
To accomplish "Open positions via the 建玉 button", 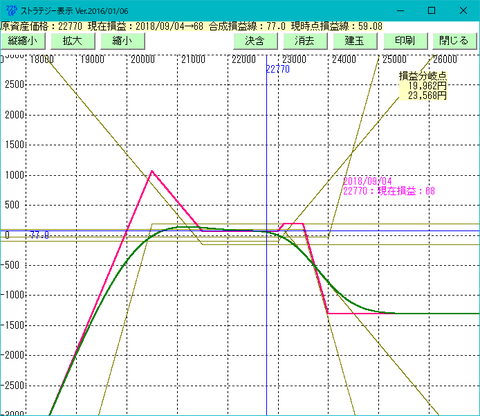I will pos(355,41).
